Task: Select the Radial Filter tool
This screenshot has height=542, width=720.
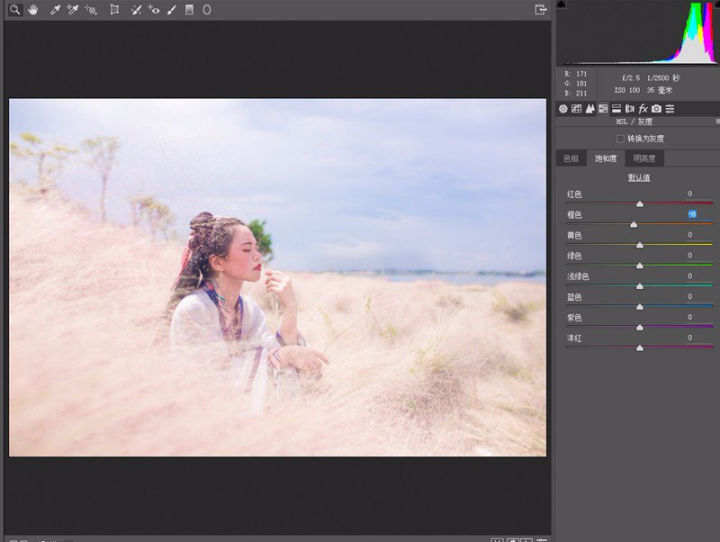Action: point(207,9)
